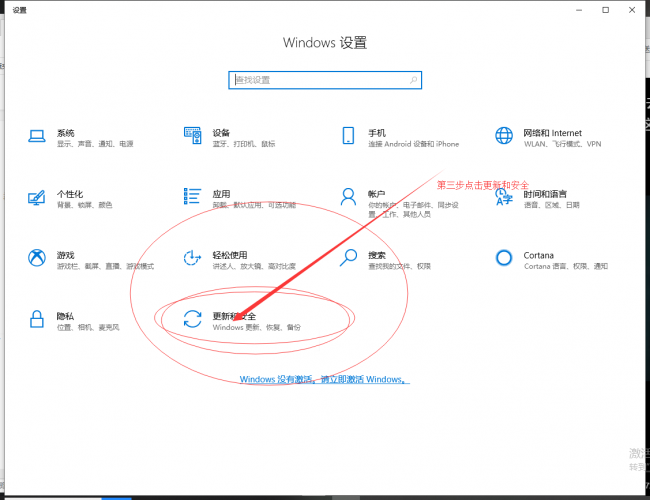Viewport: 650px width, 500px height.
Task: Select the 个性化 title text
Action: pyautogui.click(x=70, y=194)
